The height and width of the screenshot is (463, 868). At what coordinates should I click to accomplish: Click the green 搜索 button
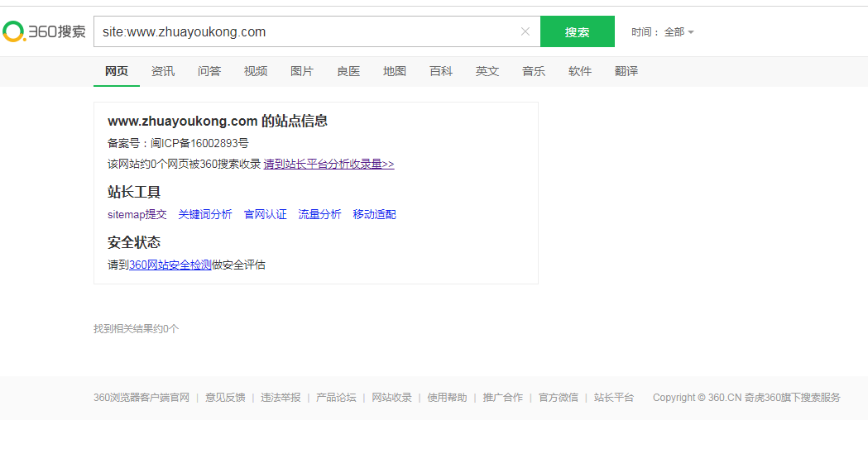[578, 31]
